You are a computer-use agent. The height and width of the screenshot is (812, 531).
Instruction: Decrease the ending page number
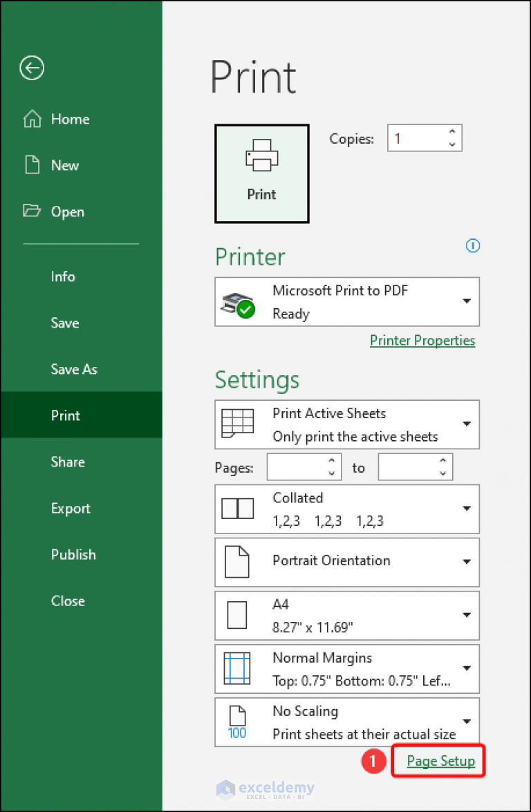click(x=443, y=473)
